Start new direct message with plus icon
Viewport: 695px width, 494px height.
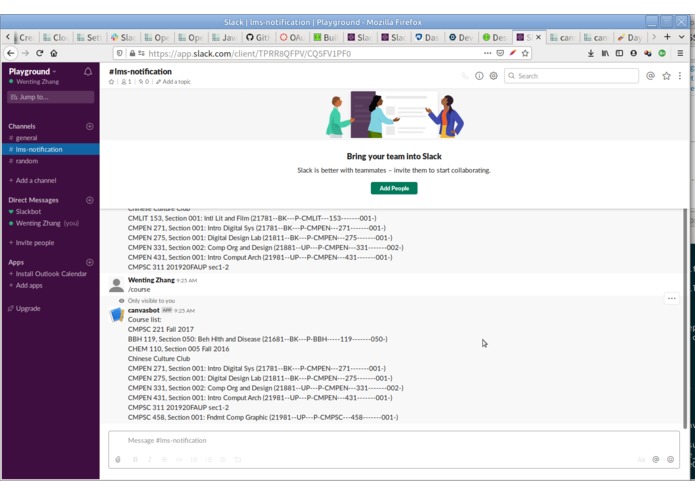tap(90, 200)
